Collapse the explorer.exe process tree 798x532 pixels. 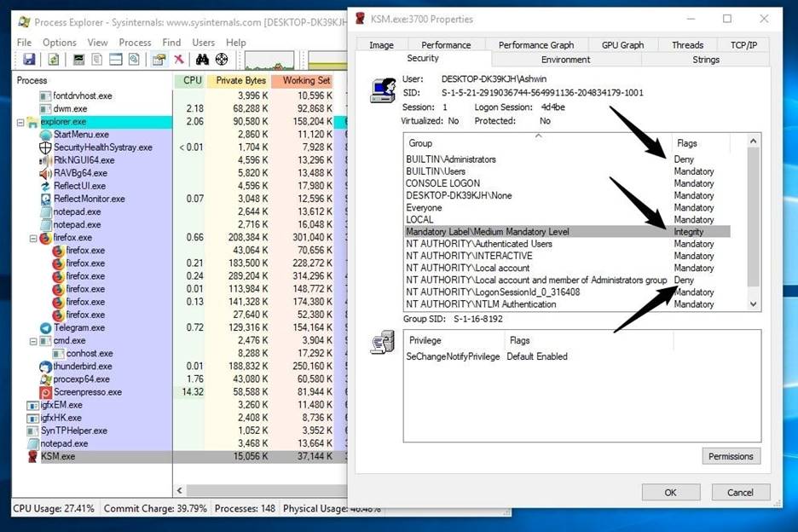tap(20, 122)
